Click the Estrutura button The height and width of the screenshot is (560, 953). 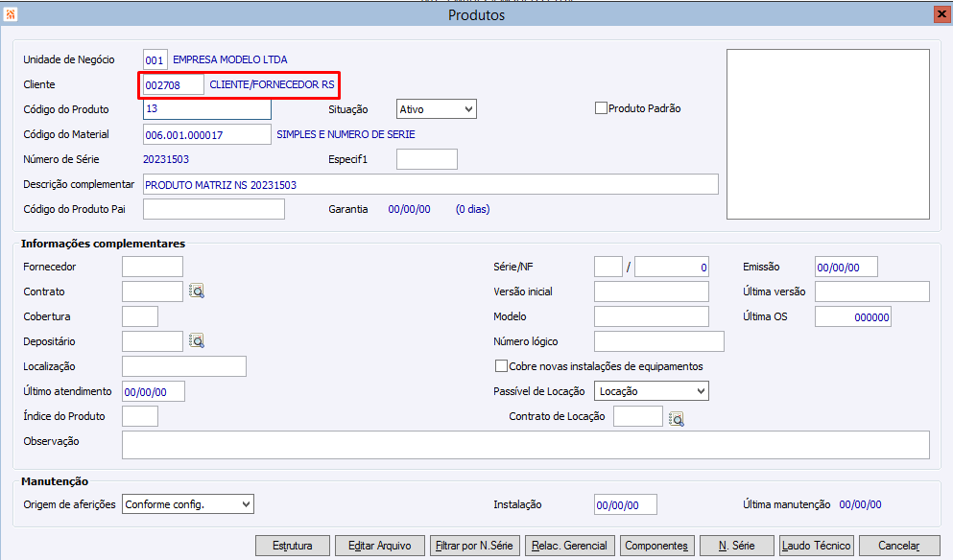pyautogui.click(x=293, y=546)
